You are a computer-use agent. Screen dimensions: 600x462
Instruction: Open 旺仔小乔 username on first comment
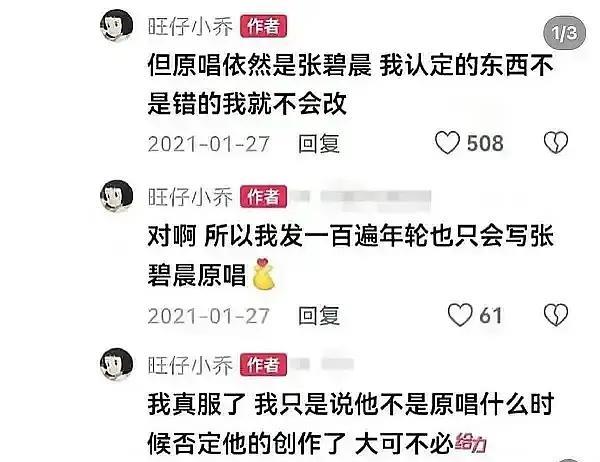tap(190, 26)
